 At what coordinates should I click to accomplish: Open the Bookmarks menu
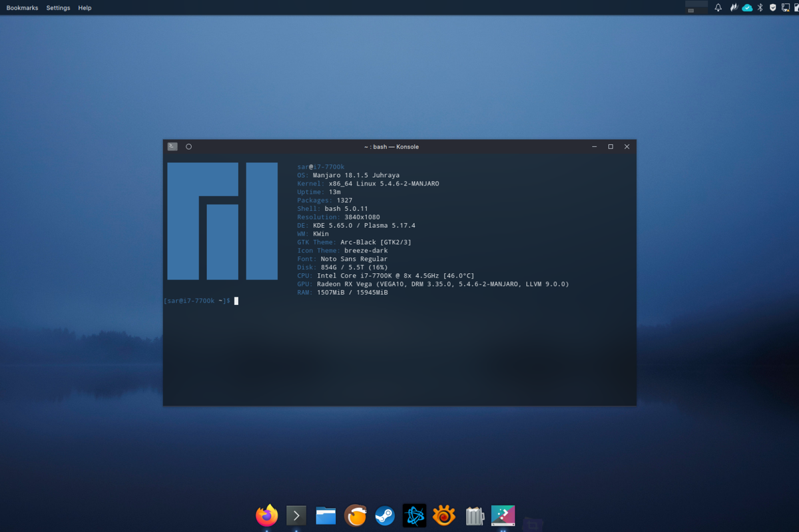[x=22, y=7]
